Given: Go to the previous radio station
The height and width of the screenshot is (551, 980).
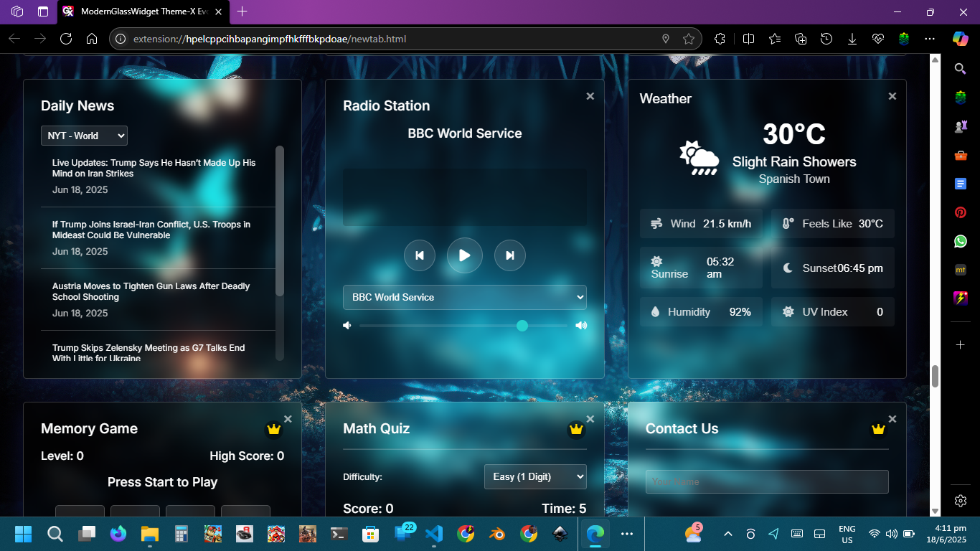Looking at the screenshot, I should point(420,255).
